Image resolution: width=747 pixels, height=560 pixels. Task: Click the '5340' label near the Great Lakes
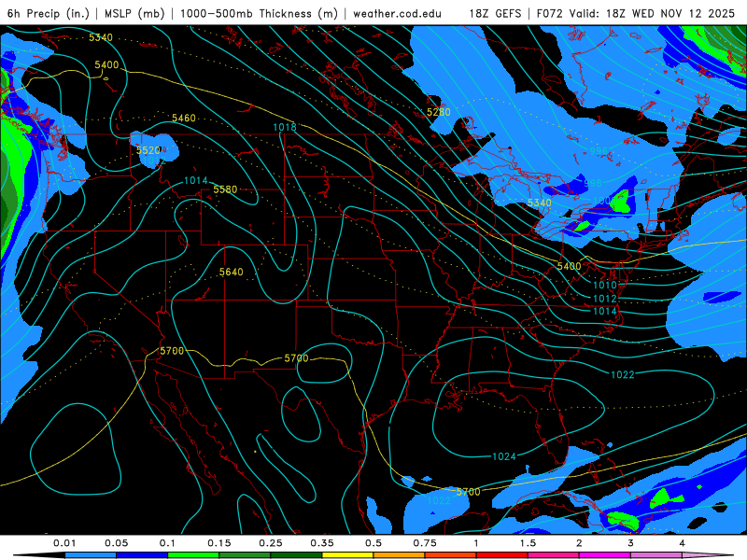540,203
